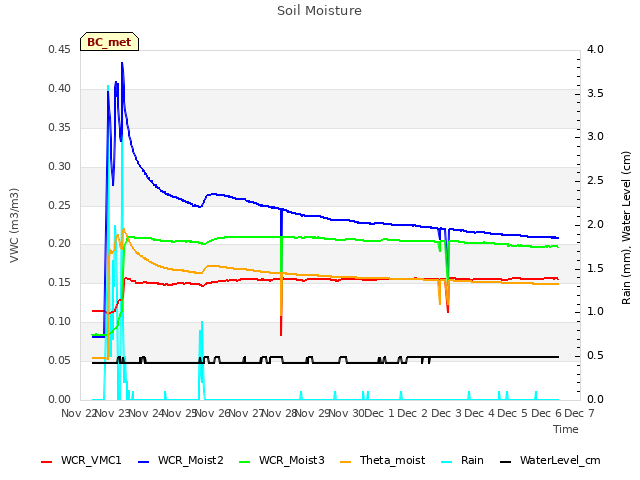Click the Soil Moisture chart title
This screenshot has width=640, height=480.
coord(319,11)
